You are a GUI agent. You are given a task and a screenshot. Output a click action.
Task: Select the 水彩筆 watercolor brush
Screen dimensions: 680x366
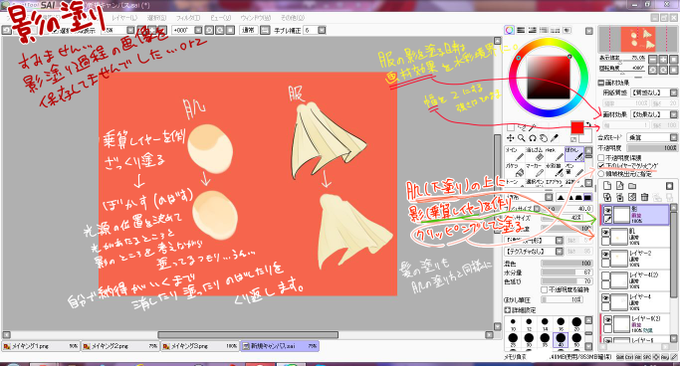click(x=554, y=170)
